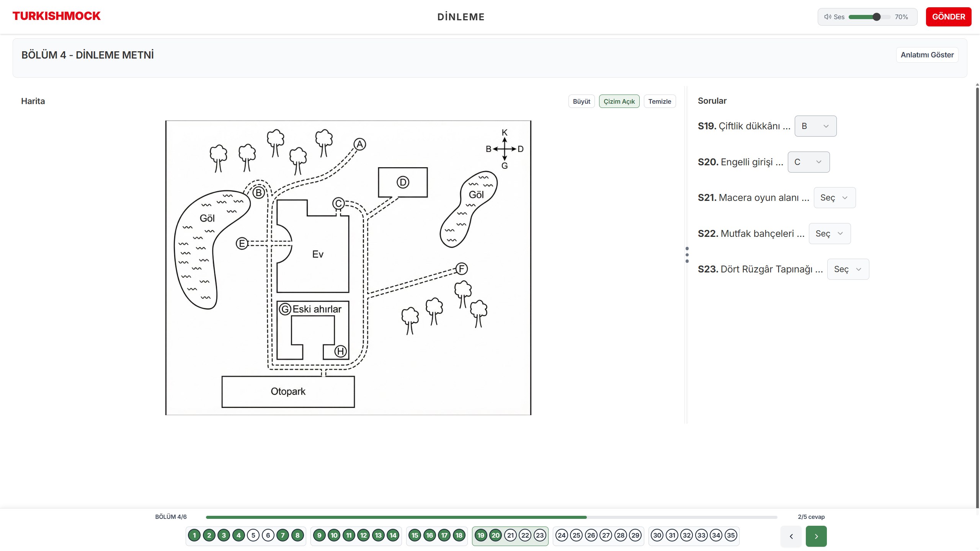Image resolution: width=980 pixels, height=551 pixels.
Task: Go to the previous section arrow
Action: pos(791,536)
